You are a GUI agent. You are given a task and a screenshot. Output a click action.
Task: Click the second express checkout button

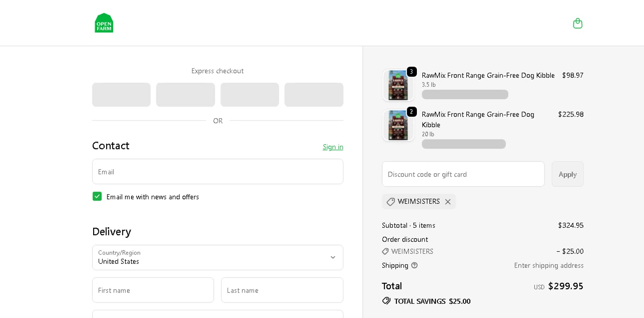pos(185,95)
